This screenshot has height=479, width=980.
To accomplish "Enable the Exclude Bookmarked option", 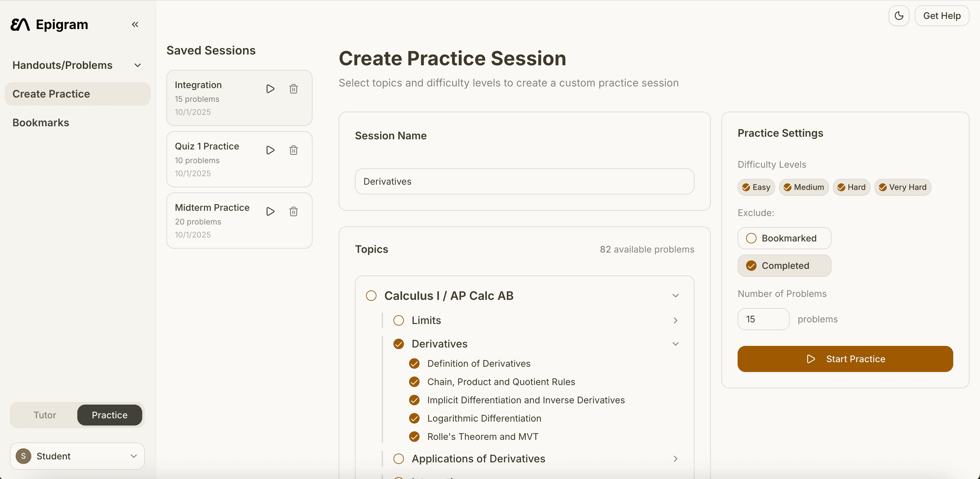I will click(784, 238).
